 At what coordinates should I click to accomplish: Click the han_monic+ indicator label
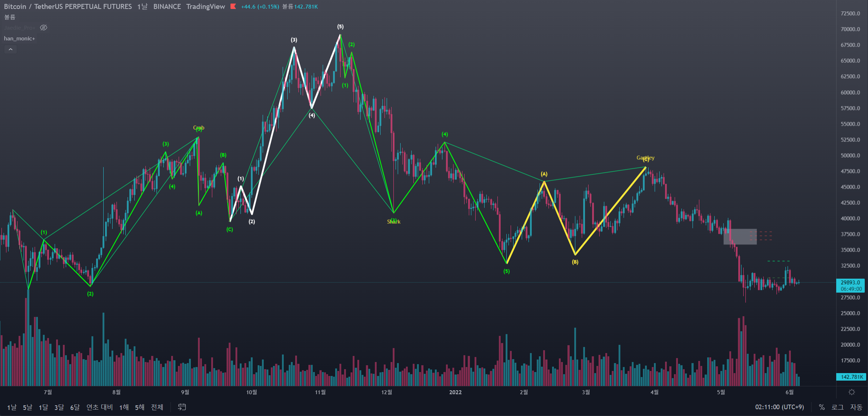[19, 39]
